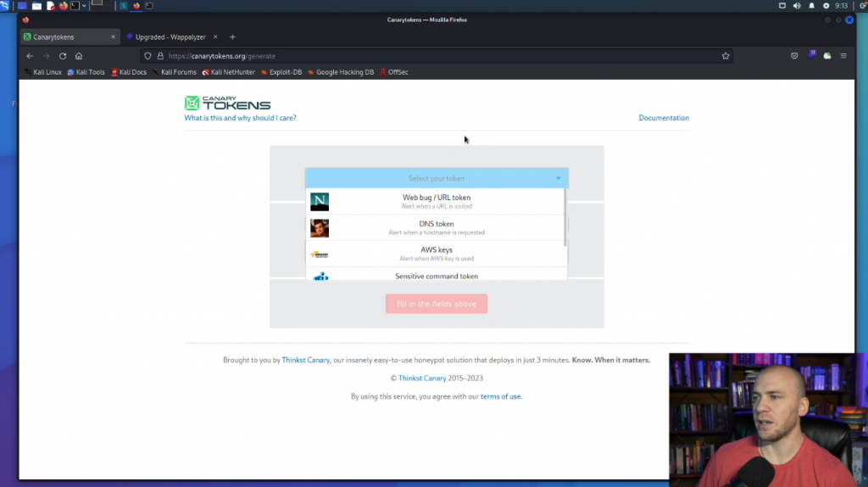Choose the Sensitive command token option
The height and width of the screenshot is (487, 868).
[x=437, y=274]
